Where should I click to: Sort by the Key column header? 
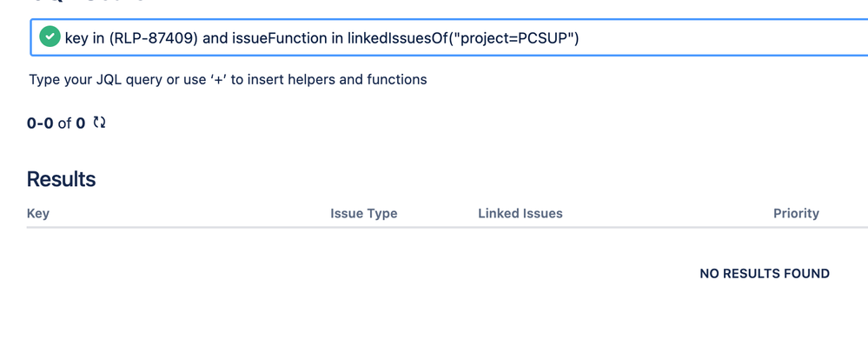point(38,213)
